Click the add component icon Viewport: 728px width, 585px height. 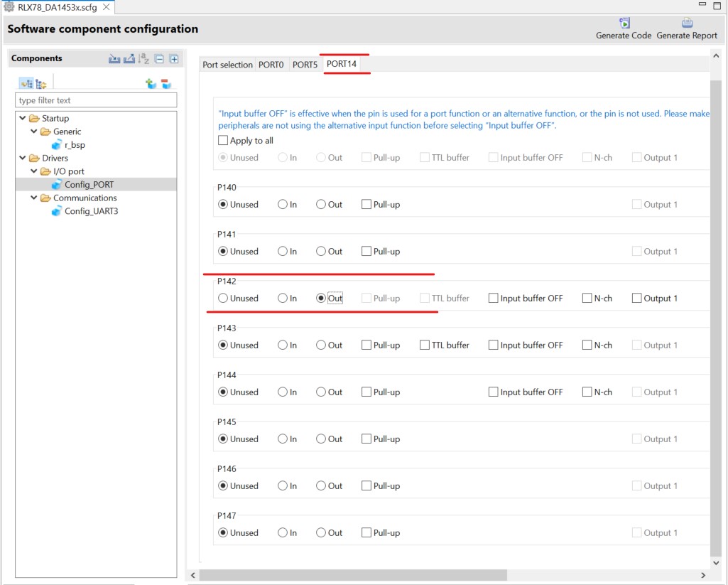[x=151, y=84]
